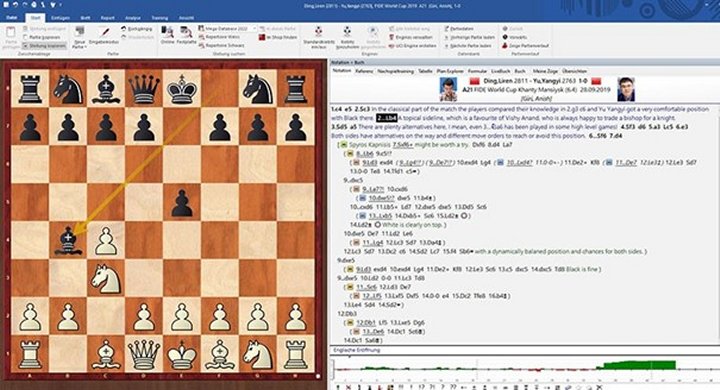Open quick access toolbar customize arrow
The width and height of the screenshot is (720, 390).
[61, 5]
